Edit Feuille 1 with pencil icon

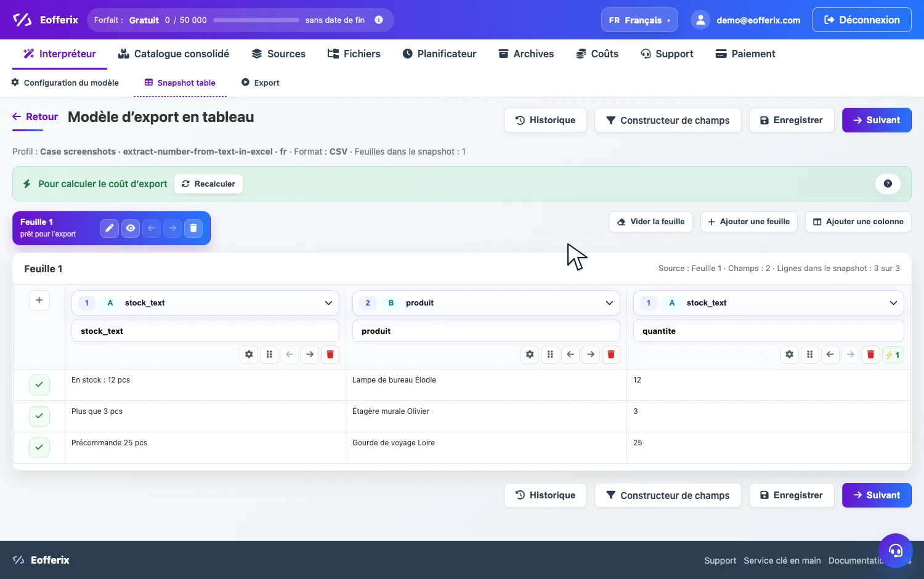click(110, 228)
